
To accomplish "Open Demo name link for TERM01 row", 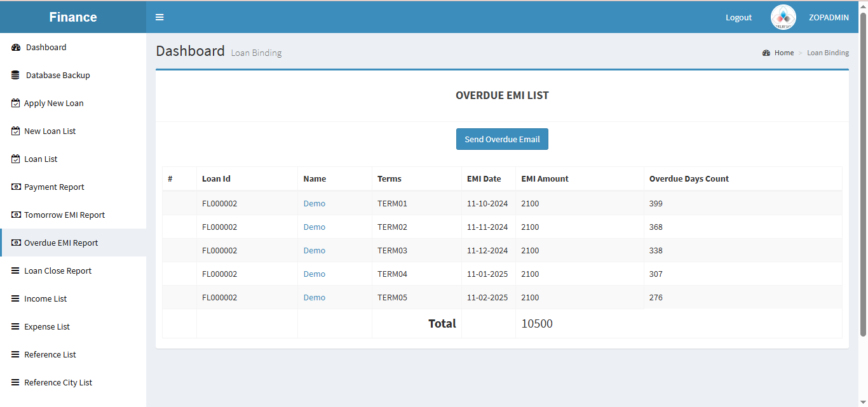I will click(314, 204).
